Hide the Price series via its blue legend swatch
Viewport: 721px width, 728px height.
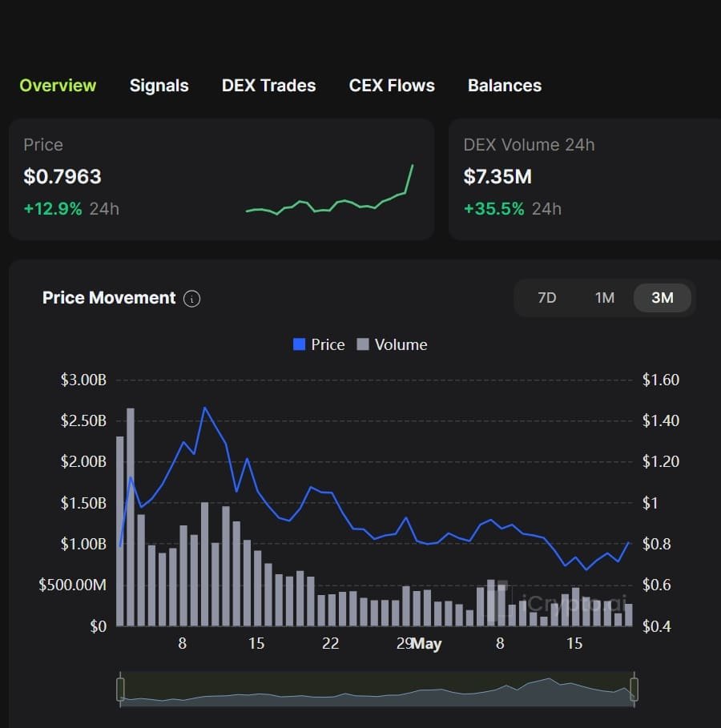pos(298,344)
